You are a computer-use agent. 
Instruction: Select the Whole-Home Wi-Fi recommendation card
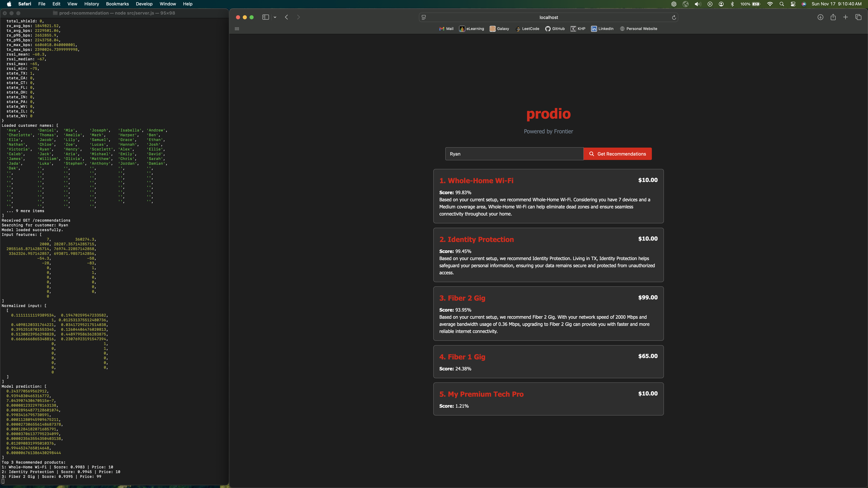click(548, 196)
